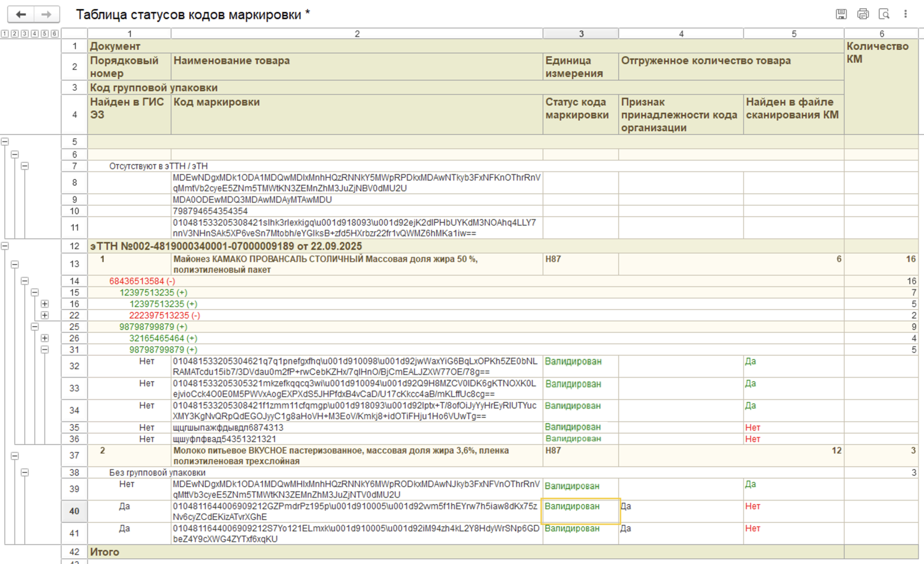Expand the group at row 16

(45, 304)
